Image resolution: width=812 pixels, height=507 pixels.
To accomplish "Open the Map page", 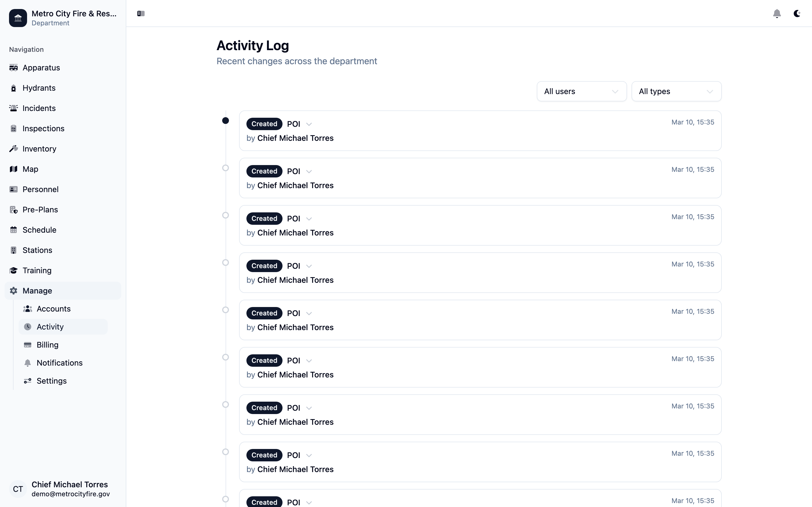I will tap(30, 169).
